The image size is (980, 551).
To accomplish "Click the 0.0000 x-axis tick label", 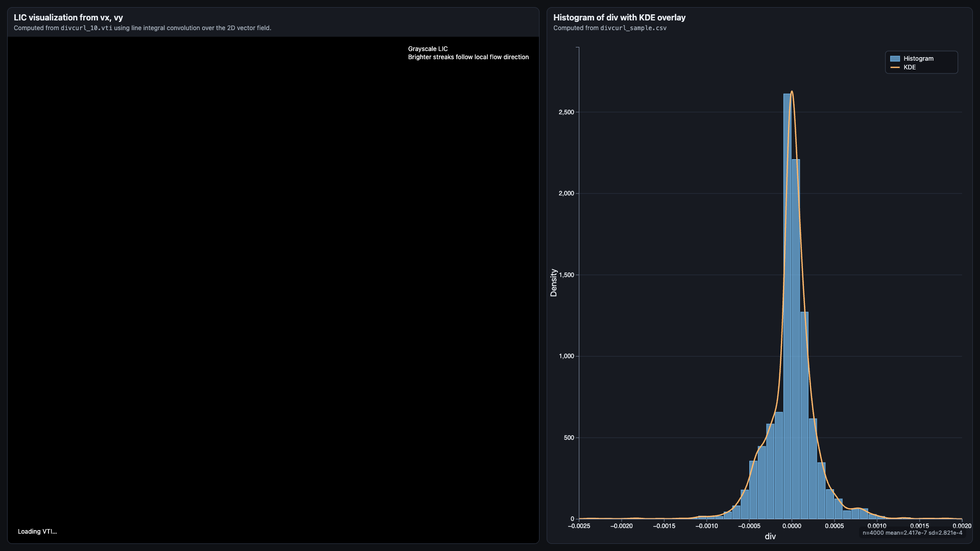I will point(792,526).
